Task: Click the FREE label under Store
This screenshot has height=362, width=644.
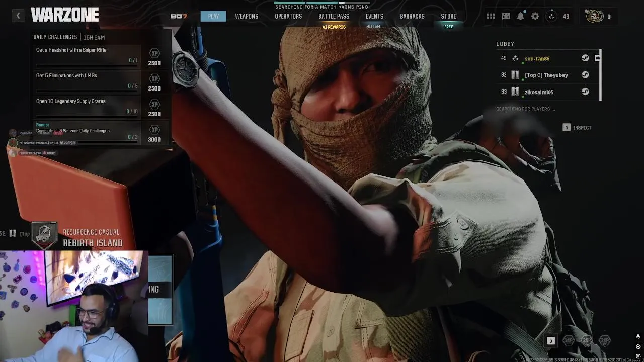Action: point(448,27)
